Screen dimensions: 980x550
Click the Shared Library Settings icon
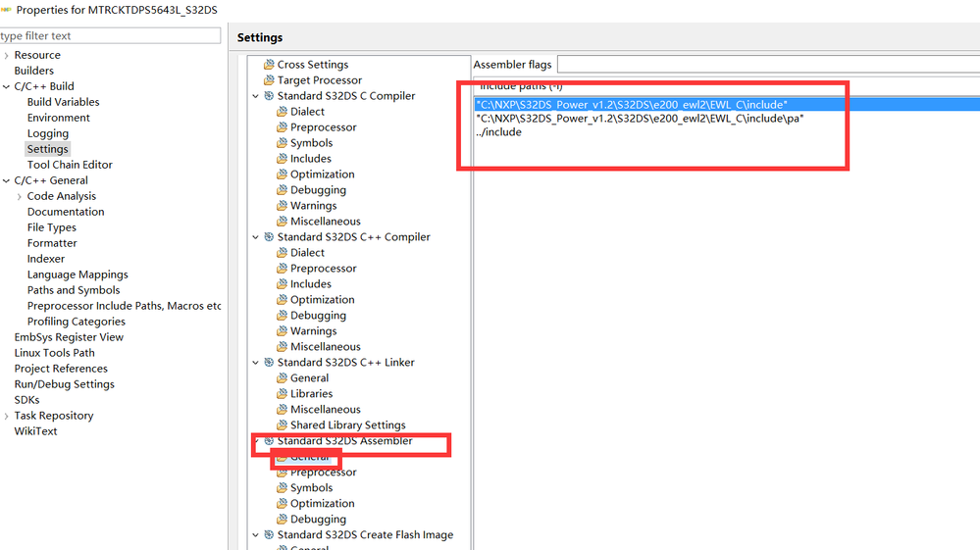click(282, 425)
